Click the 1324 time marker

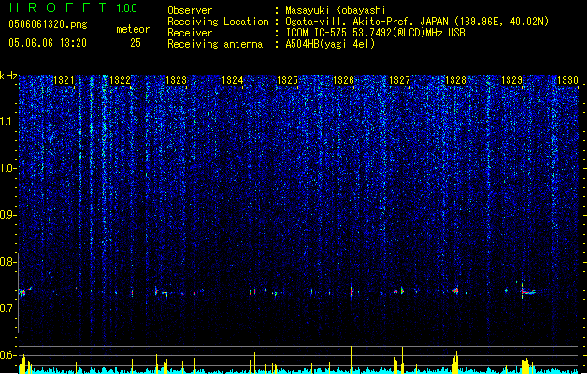tap(233, 80)
